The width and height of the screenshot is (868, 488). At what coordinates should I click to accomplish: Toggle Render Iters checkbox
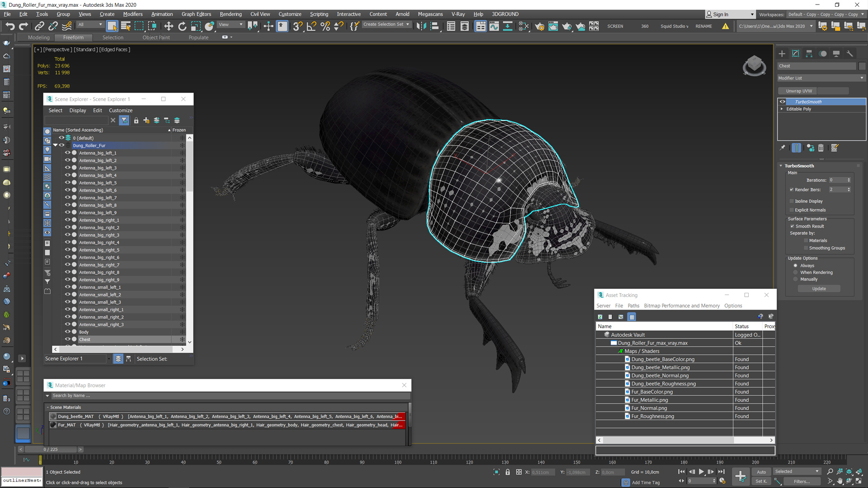pos(792,190)
